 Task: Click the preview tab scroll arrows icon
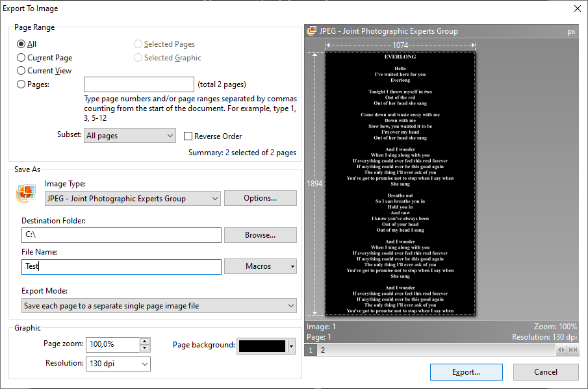(561, 349)
